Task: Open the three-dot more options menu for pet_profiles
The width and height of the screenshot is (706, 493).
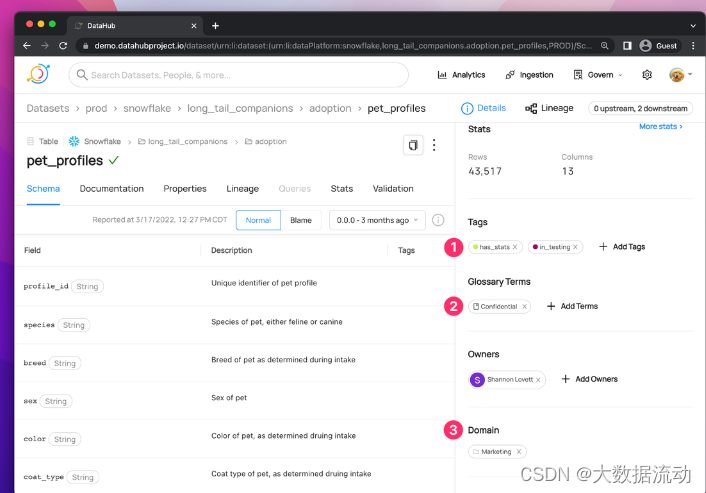Action: coord(434,145)
